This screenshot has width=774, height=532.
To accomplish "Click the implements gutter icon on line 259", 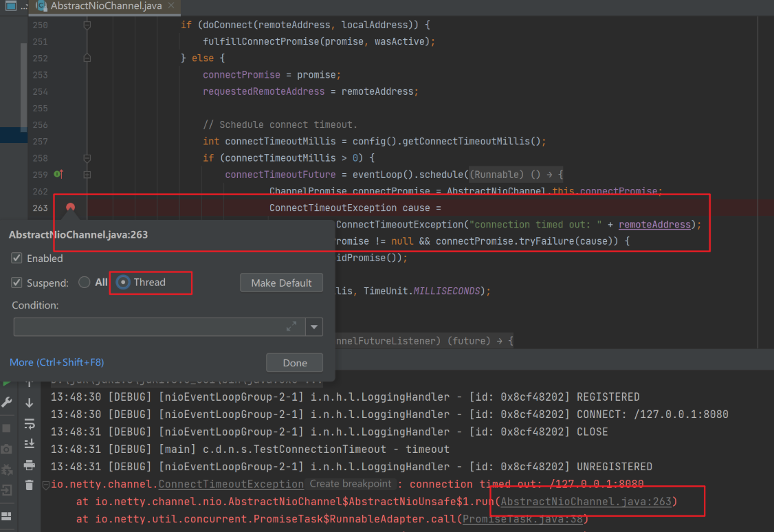I will [58, 175].
